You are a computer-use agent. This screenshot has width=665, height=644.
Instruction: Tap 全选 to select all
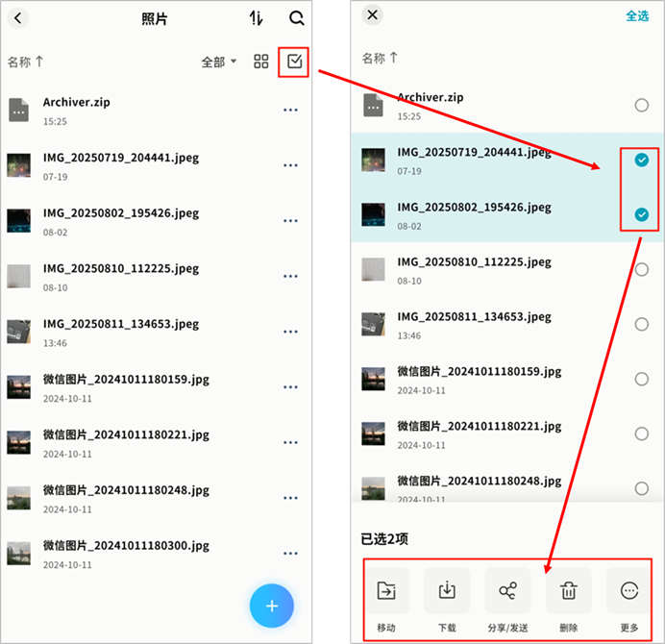click(637, 15)
